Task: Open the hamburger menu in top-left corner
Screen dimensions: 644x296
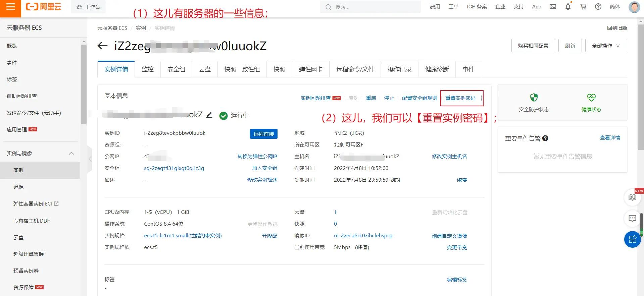Action: (10, 7)
